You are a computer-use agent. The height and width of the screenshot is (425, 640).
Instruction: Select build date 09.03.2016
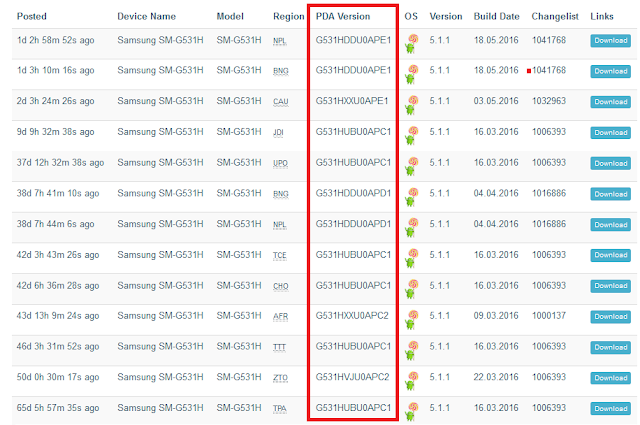pyautogui.click(x=496, y=316)
